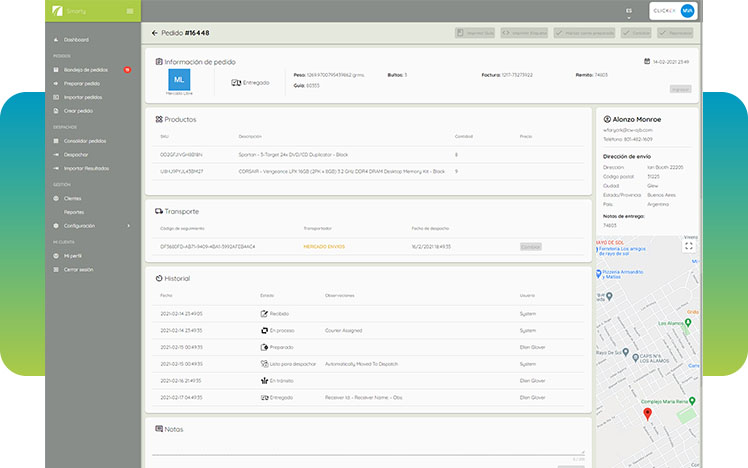Open the MVA user avatar menu
Screen dimensions: 748x468
687,10
